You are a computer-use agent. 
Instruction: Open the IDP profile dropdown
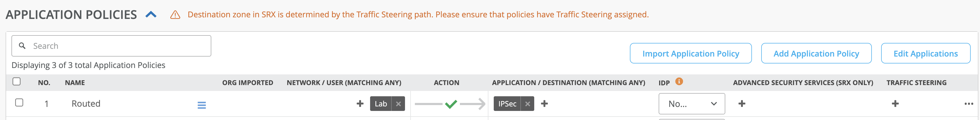(x=691, y=104)
